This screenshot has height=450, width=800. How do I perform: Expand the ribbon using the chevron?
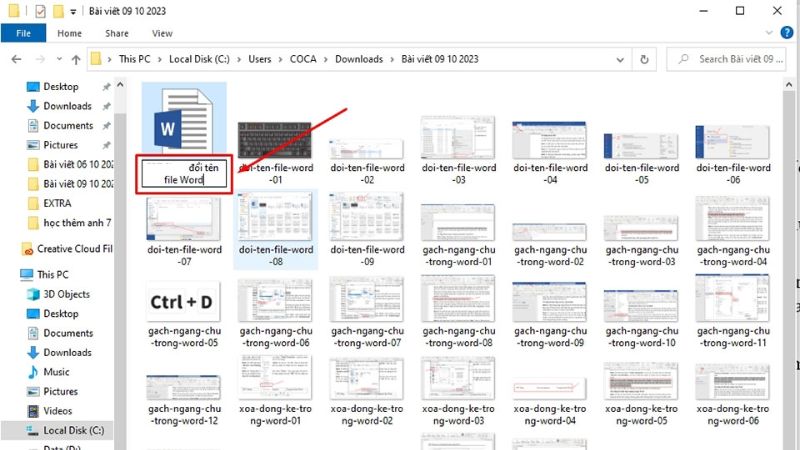click(771, 33)
